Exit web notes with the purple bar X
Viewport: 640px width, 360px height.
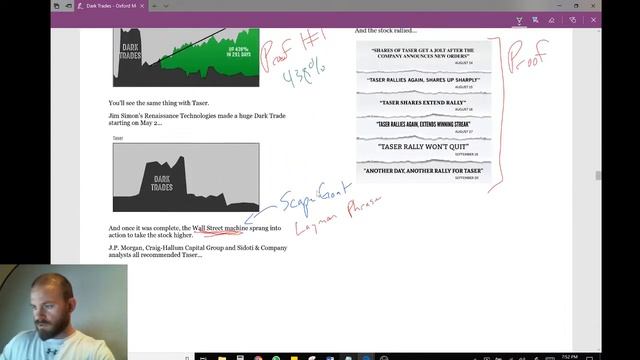tap(593, 20)
